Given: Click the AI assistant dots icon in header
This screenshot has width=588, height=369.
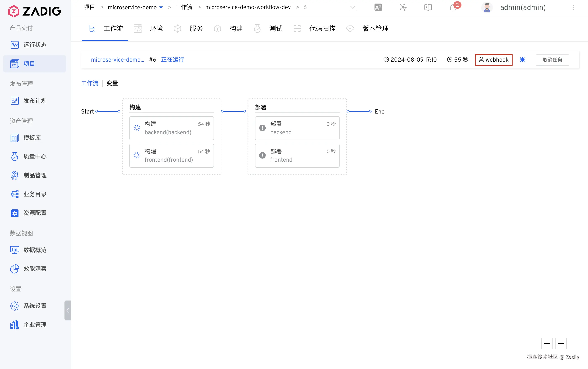Looking at the screenshot, I should tap(403, 7).
